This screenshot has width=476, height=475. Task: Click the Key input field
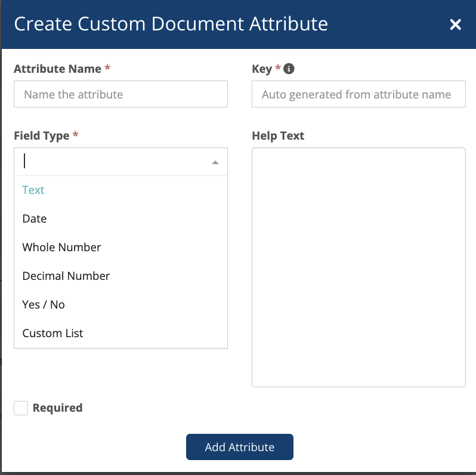(358, 94)
